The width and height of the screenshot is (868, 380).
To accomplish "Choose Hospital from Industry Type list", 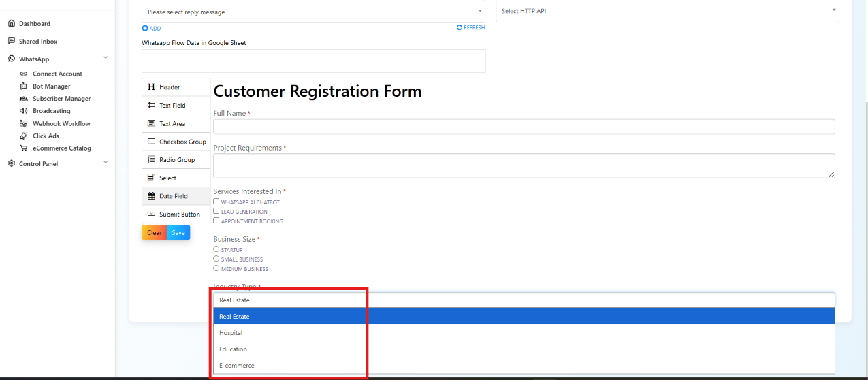I will (x=524, y=333).
